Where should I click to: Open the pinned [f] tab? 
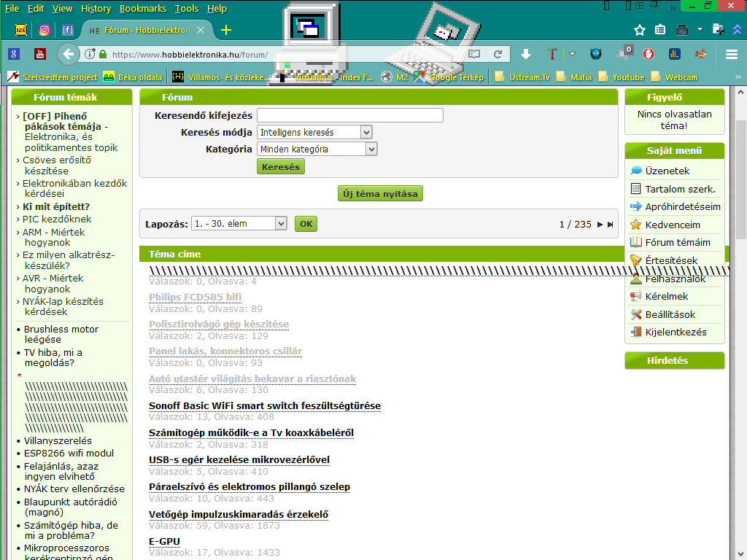pos(68,30)
